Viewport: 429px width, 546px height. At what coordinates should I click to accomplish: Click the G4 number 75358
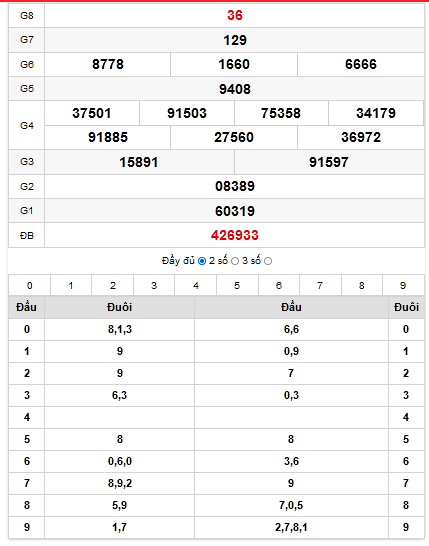point(281,113)
